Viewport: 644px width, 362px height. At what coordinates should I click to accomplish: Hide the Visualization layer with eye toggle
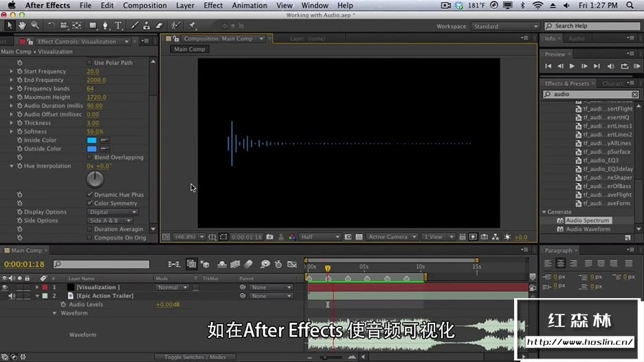(5, 287)
